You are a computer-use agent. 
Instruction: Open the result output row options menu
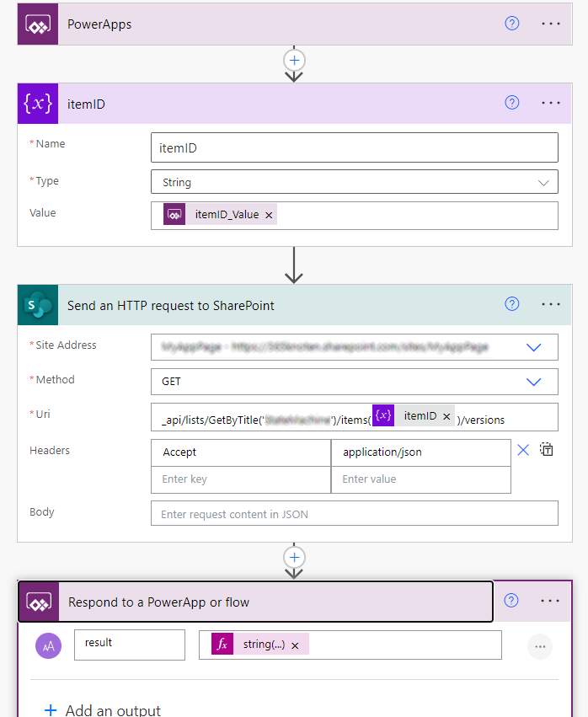pyautogui.click(x=539, y=646)
